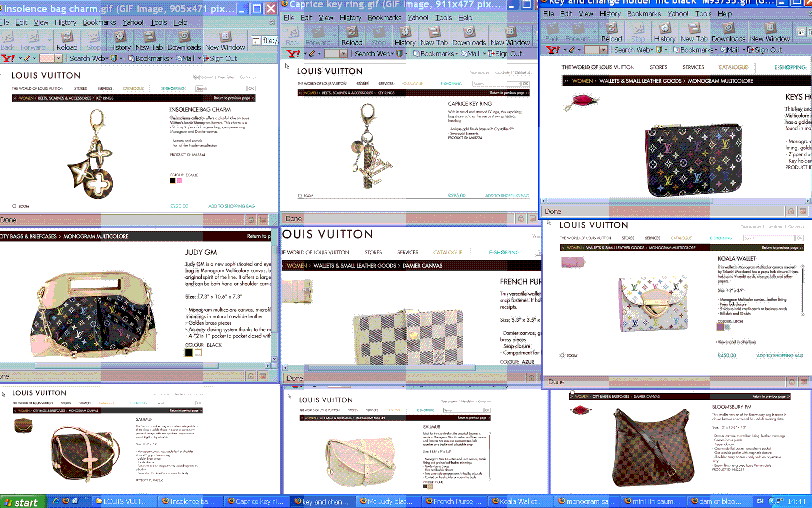
Task: Open the Yahoo search box dropdown in the Caprice window
Action: [343, 54]
